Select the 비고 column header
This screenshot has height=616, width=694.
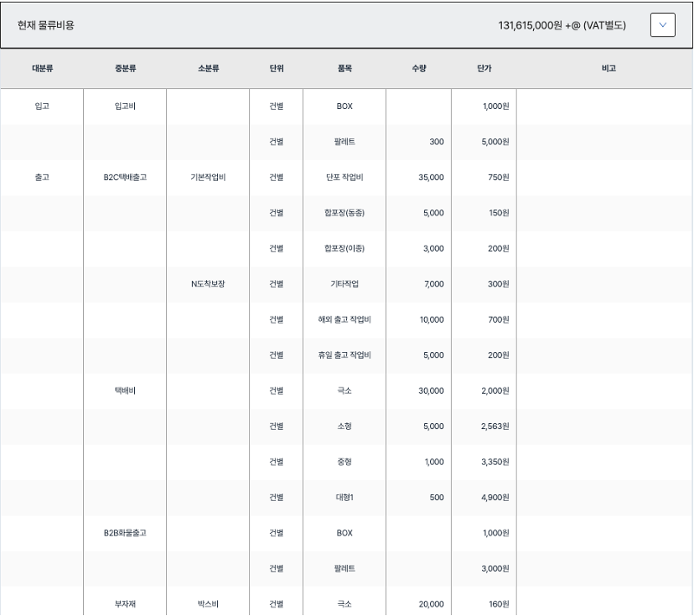click(608, 68)
